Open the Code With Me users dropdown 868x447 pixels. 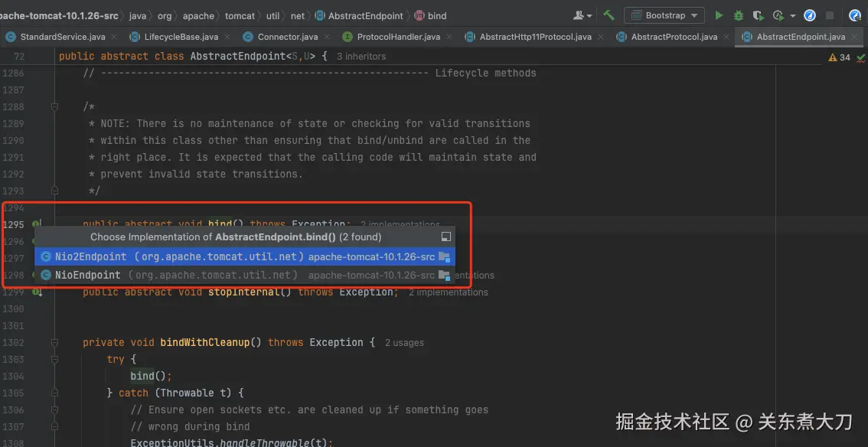(x=582, y=15)
